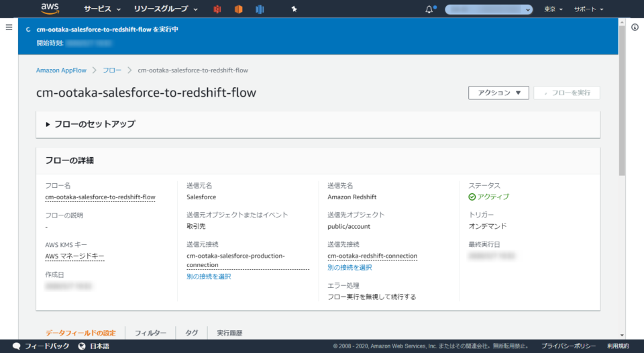Select the データフィールドの設定 tab
644x353 pixels.
click(x=80, y=333)
